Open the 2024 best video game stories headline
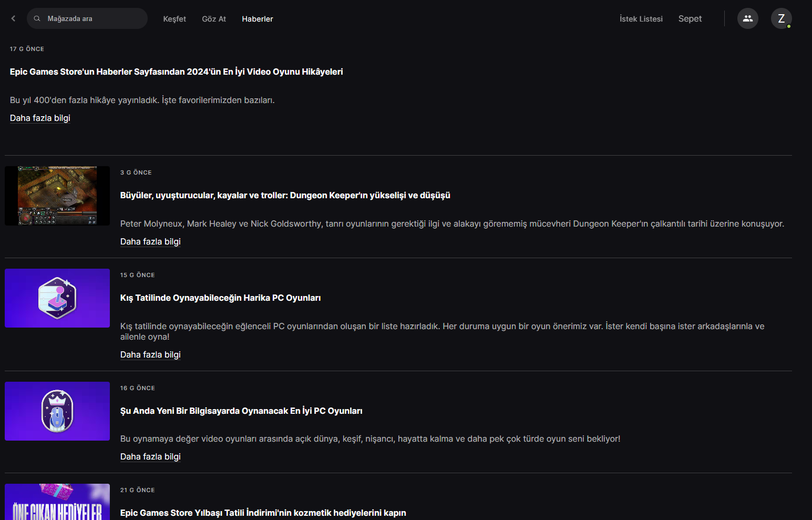Screen dimensions: 812x520 176,72
